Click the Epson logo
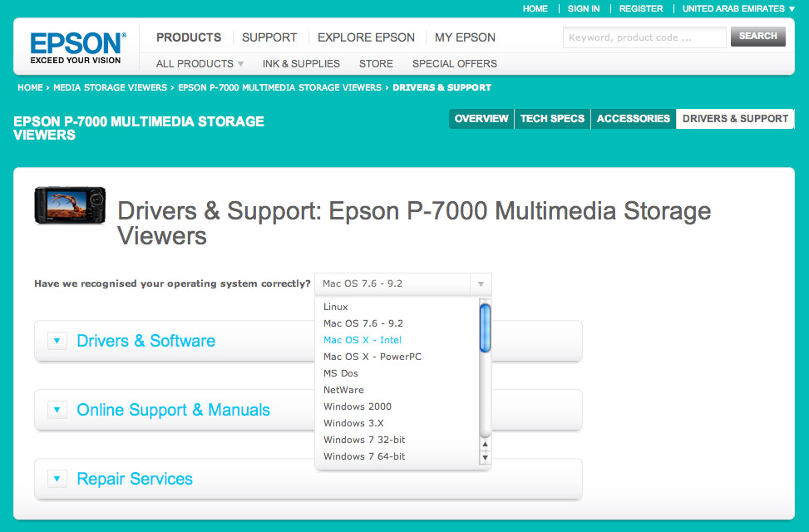This screenshot has width=809, height=532. (77, 48)
